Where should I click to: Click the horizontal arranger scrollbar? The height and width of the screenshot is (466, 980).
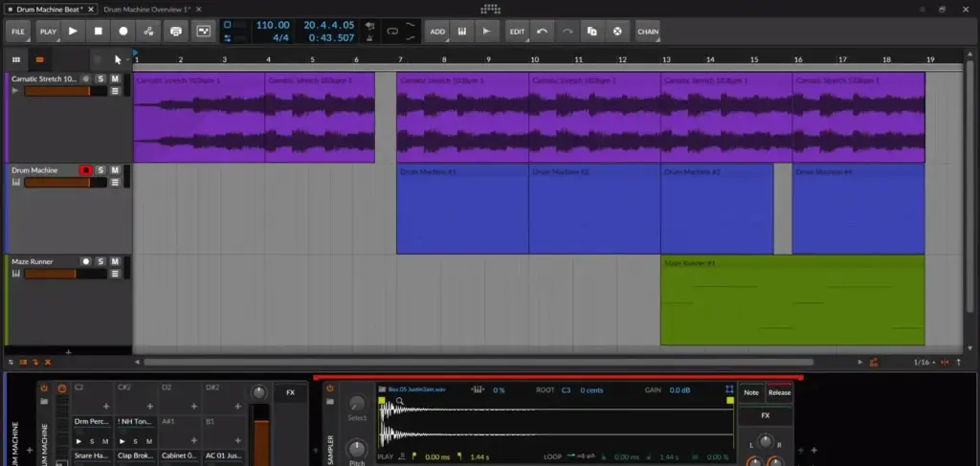coord(479,362)
